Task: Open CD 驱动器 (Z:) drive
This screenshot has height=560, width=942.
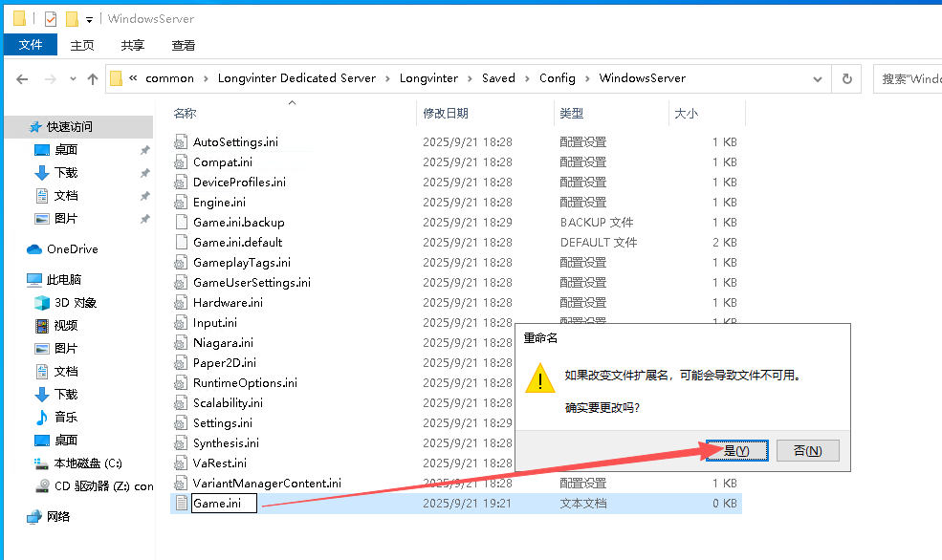Action: coord(103,486)
